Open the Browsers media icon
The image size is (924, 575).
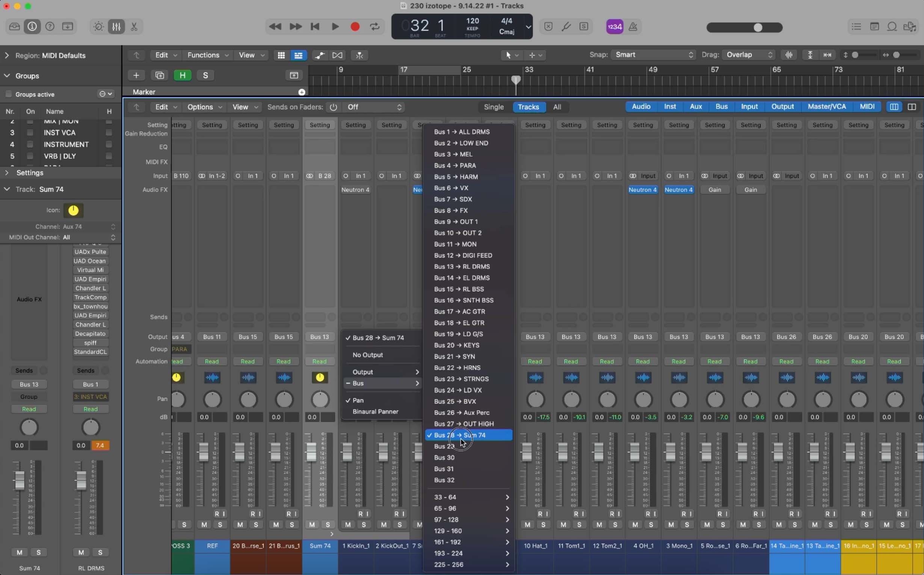coord(910,27)
